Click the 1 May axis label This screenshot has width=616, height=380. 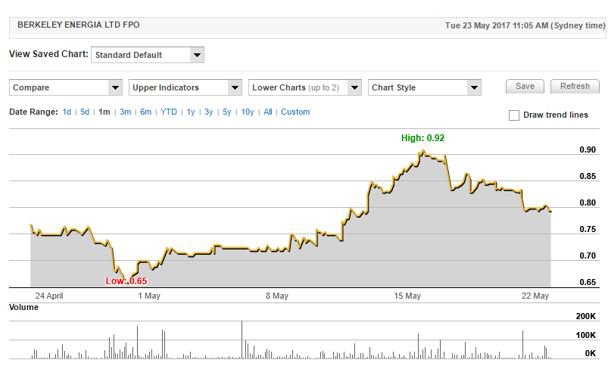click(149, 296)
